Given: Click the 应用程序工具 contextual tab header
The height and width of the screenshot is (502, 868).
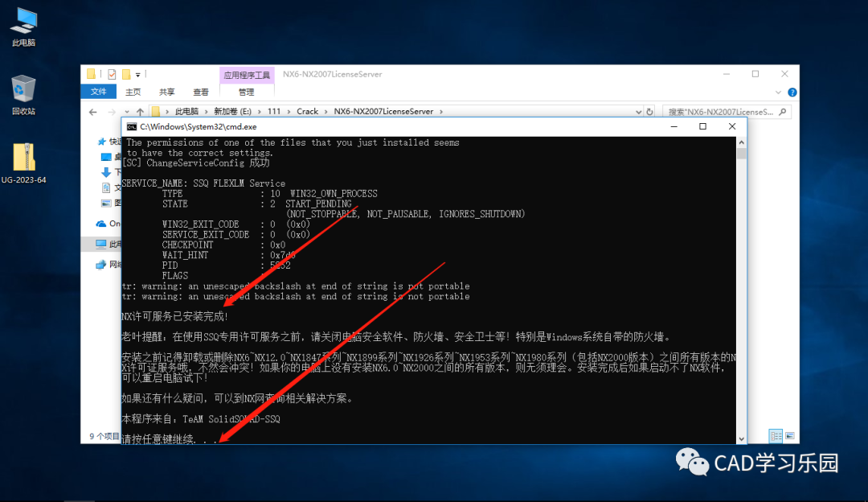Looking at the screenshot, I should click(247, 75).
